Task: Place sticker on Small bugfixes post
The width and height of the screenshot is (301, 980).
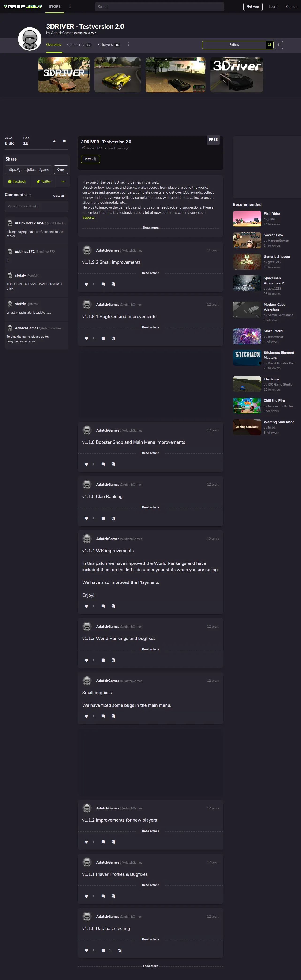Action: pyautogui.click(x=113, y=716)
